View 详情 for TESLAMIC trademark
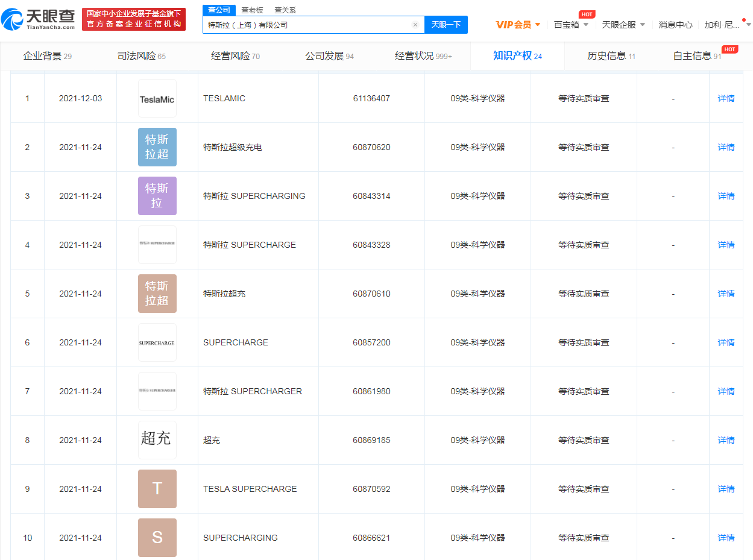 click(726, 98)
